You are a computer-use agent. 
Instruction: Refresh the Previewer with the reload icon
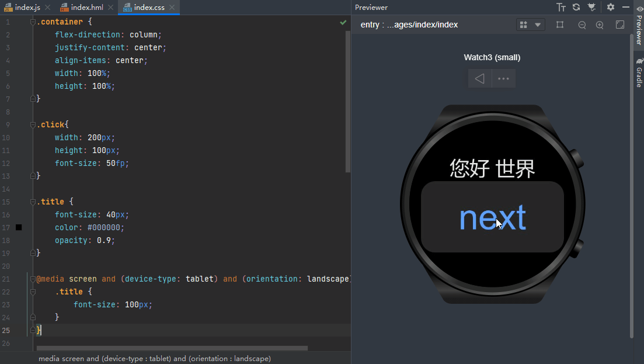(576, 7)
